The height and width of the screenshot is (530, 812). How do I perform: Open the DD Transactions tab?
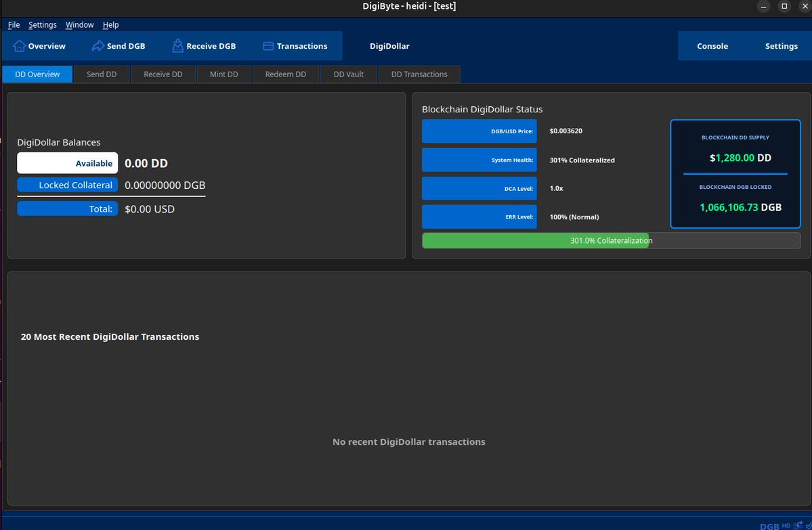(419, 74)
